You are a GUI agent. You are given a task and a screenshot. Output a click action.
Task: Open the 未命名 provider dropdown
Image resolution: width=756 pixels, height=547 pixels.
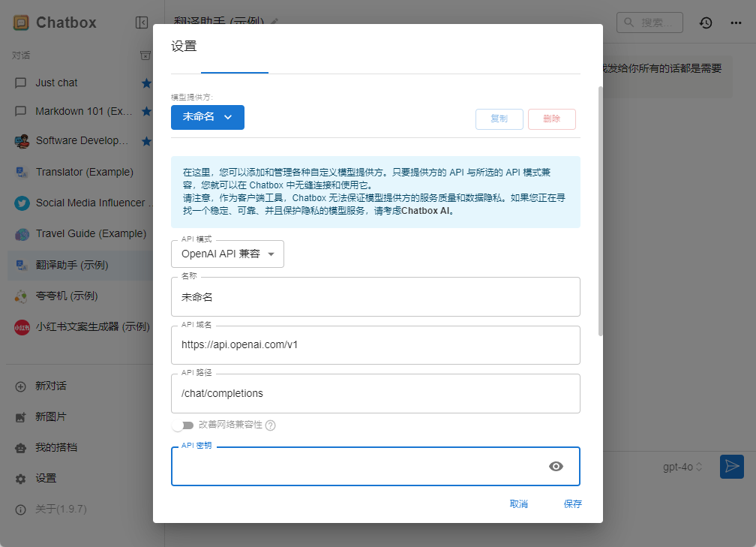click(207, 117)
